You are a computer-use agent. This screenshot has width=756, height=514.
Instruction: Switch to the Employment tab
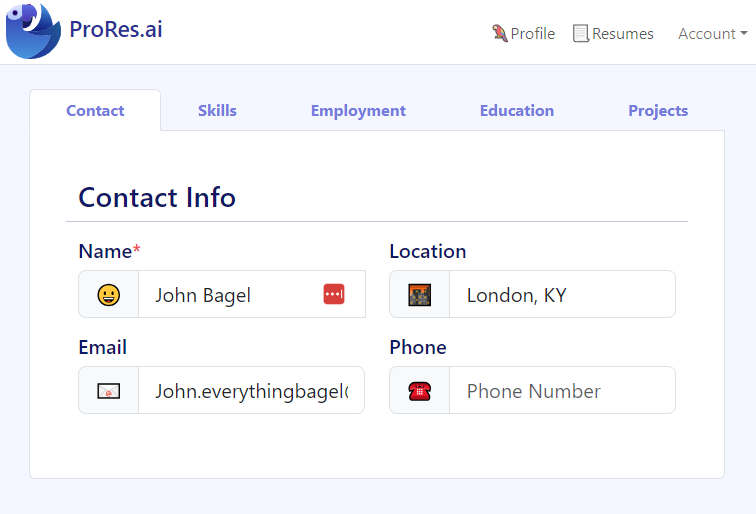358,110
